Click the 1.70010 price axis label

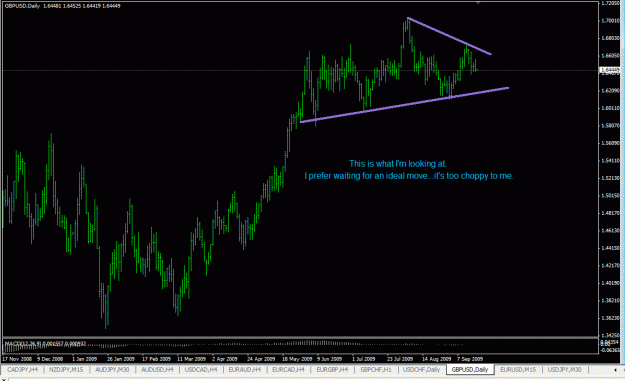click(x=610, y=21)
